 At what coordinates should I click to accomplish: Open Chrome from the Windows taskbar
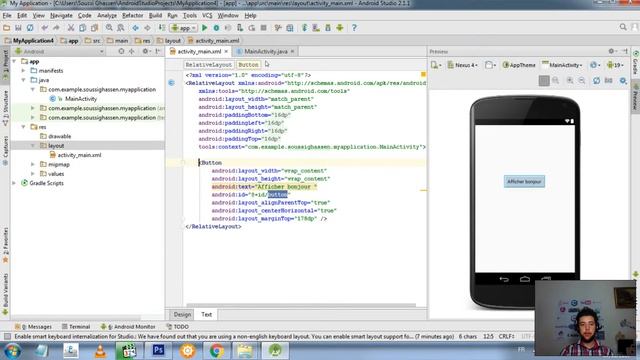(x=216, y=351)
